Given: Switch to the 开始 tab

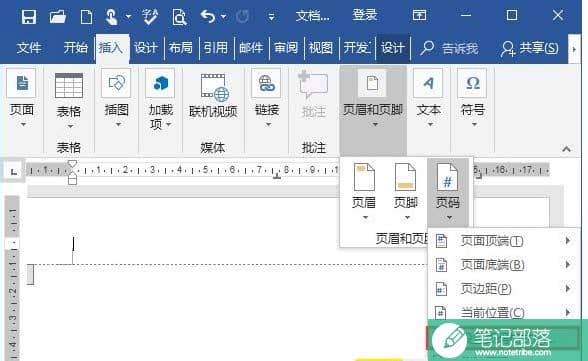Looking at the screenshot, I should click(x=75, y=48).
